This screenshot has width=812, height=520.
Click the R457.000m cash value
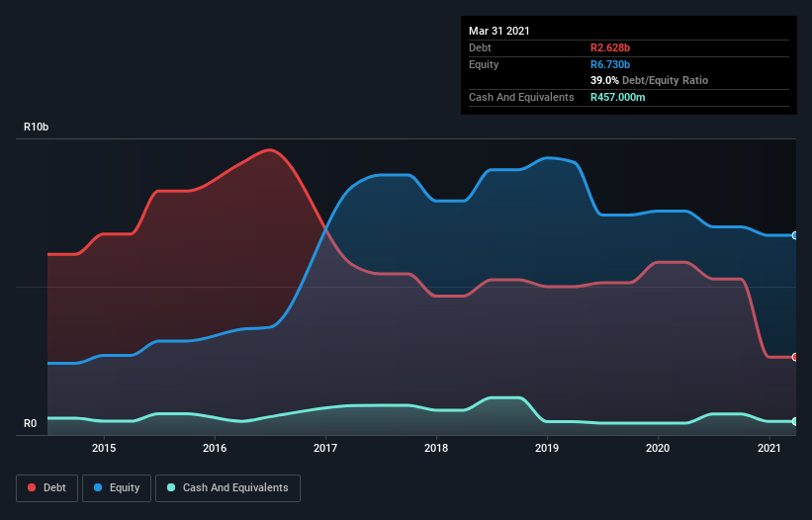618,97
